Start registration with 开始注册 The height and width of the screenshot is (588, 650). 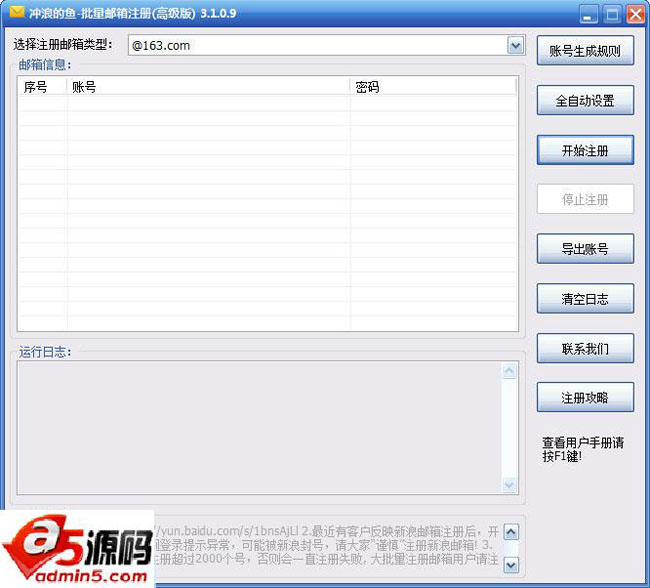[x=585, y=150]
